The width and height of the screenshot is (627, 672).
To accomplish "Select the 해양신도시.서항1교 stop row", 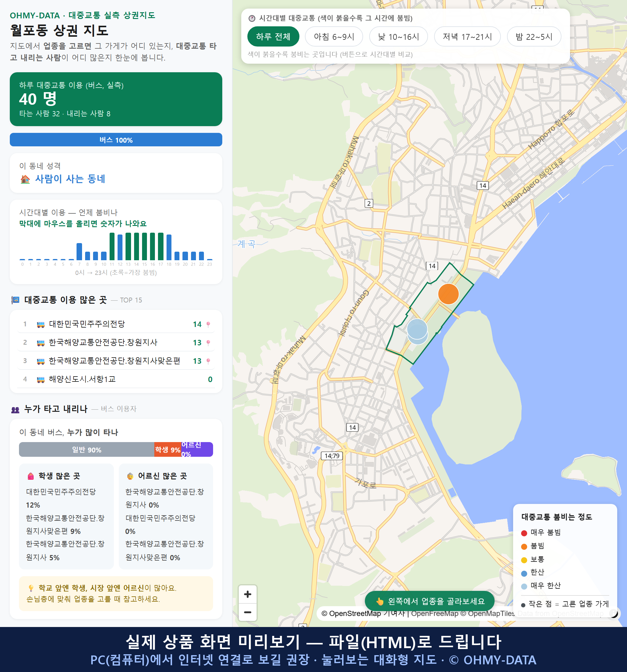I will (116, 379).
